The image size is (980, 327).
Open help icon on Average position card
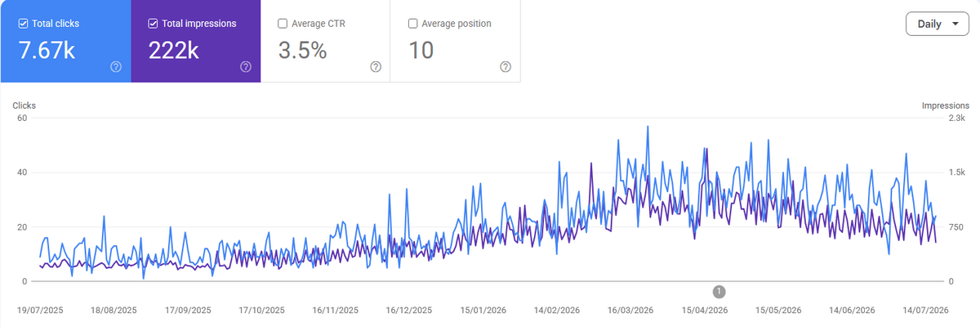pos(506,67)
